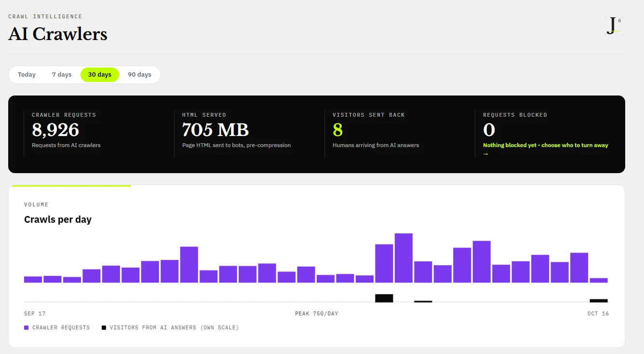Show the 90 days range
The image size is (644, 354).
coord(139,75)
